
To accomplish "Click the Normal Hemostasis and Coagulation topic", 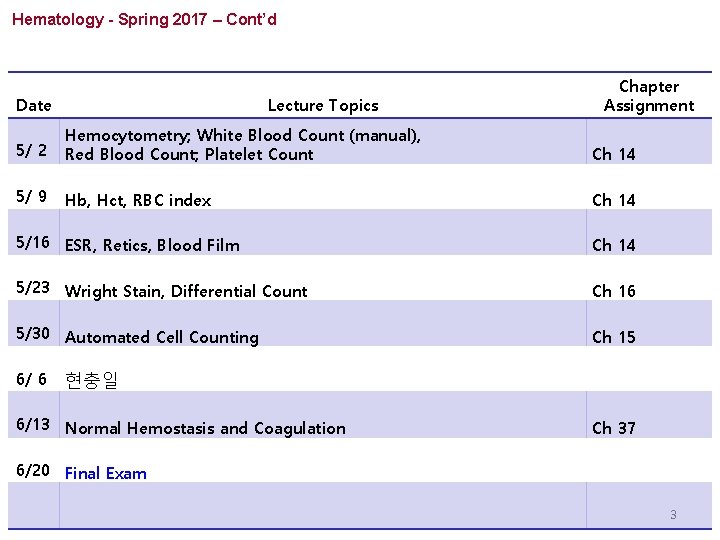I will click(x=205, y=428).
